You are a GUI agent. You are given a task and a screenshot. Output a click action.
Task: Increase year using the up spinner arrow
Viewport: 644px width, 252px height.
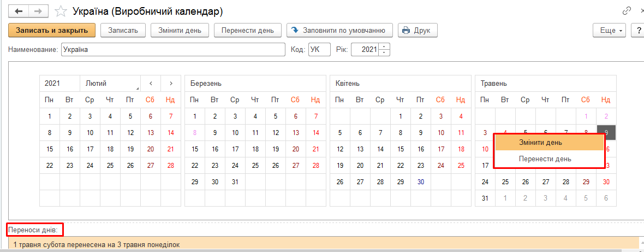[x=385, y=46]
